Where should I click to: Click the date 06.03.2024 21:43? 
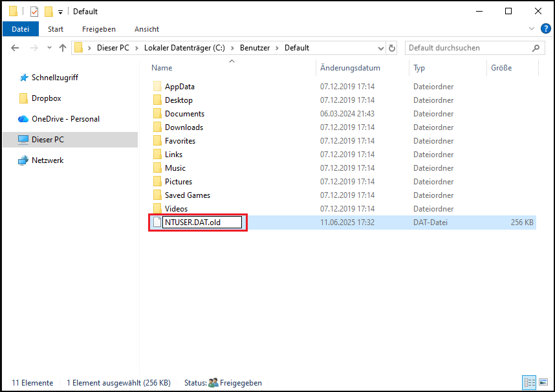click(x=347, y=114)
